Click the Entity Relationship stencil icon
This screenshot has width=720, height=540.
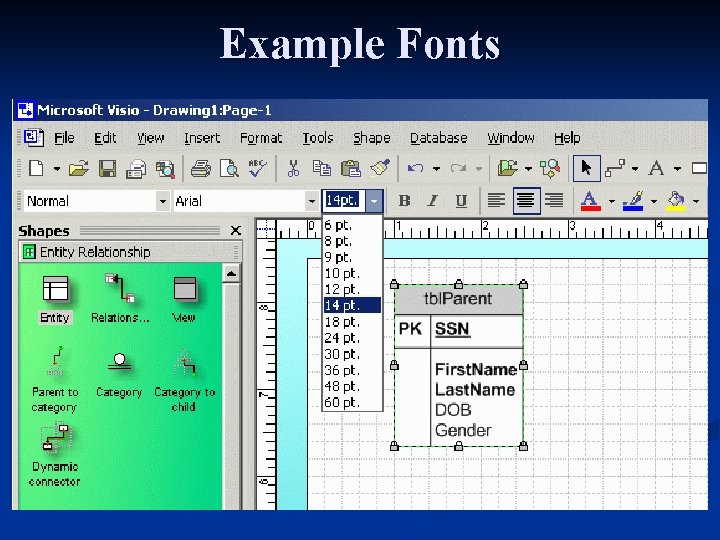point(29,252)
